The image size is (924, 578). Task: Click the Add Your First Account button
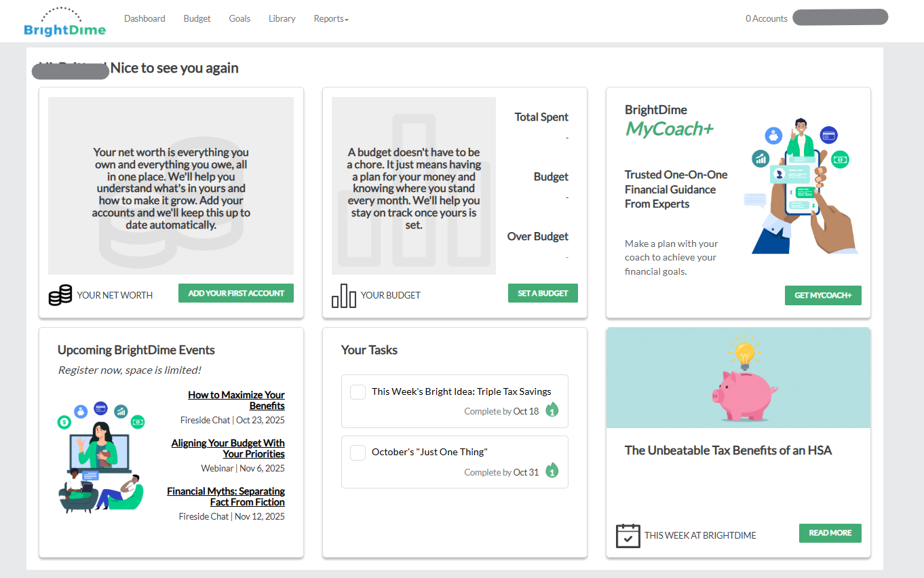(235, 293)
